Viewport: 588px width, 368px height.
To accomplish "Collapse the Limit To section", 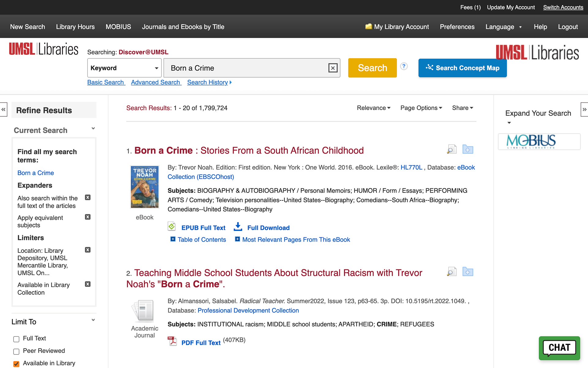I will click(x=93, y=320).
